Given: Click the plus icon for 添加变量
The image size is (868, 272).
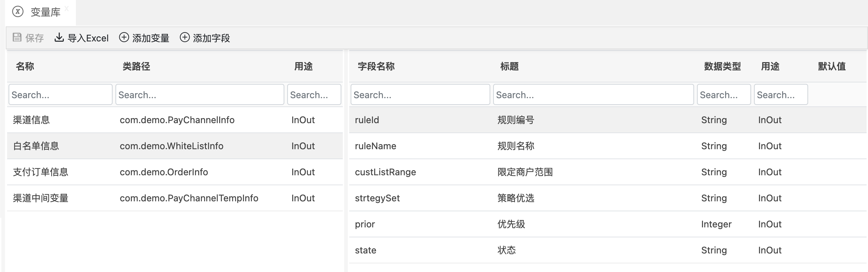Looking at the screenshot, I should [124, 37].
